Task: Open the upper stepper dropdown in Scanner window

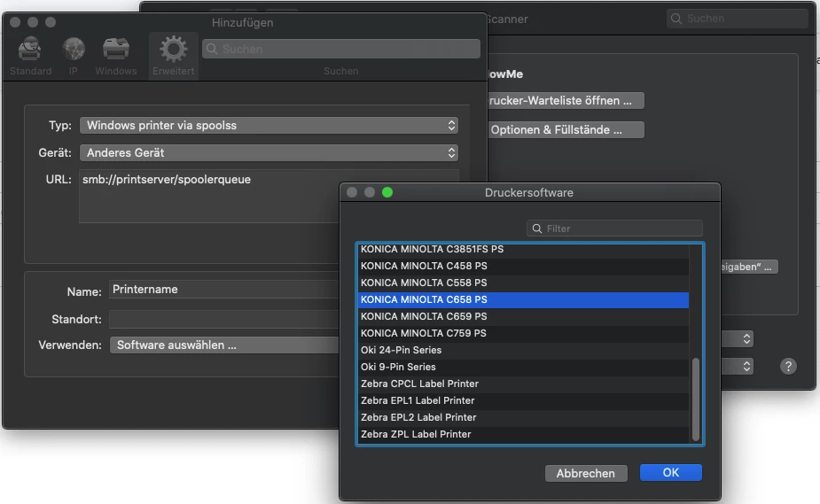Action: (738, 339)
